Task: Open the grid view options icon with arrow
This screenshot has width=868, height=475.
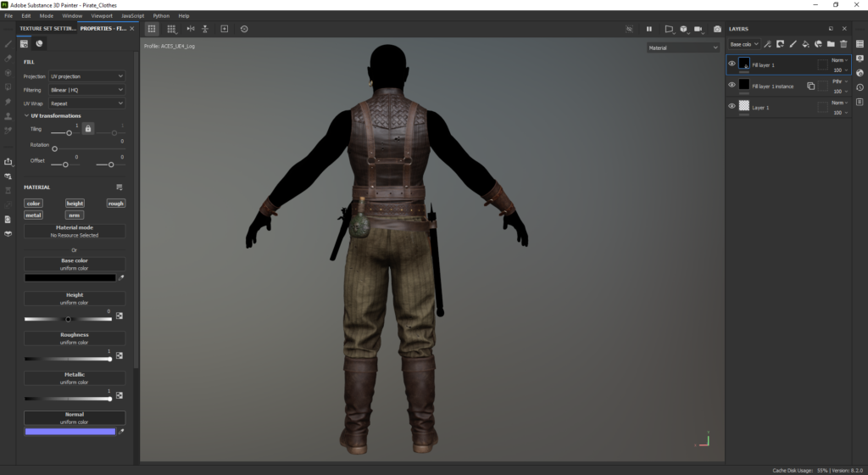Action: 171,29
